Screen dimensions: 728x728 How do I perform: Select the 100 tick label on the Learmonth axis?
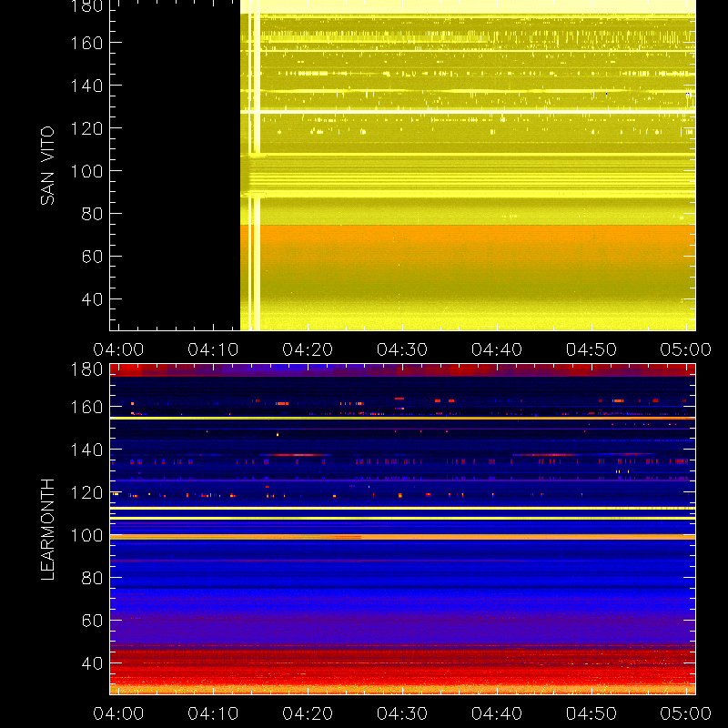pyautogui.click(x=86, y=535)
